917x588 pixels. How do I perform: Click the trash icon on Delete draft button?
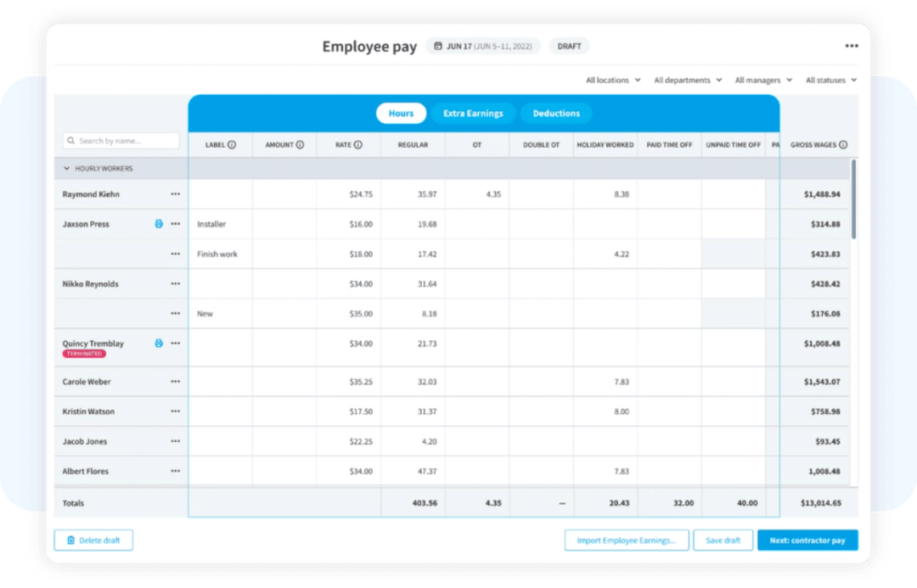tap(70, 540)
